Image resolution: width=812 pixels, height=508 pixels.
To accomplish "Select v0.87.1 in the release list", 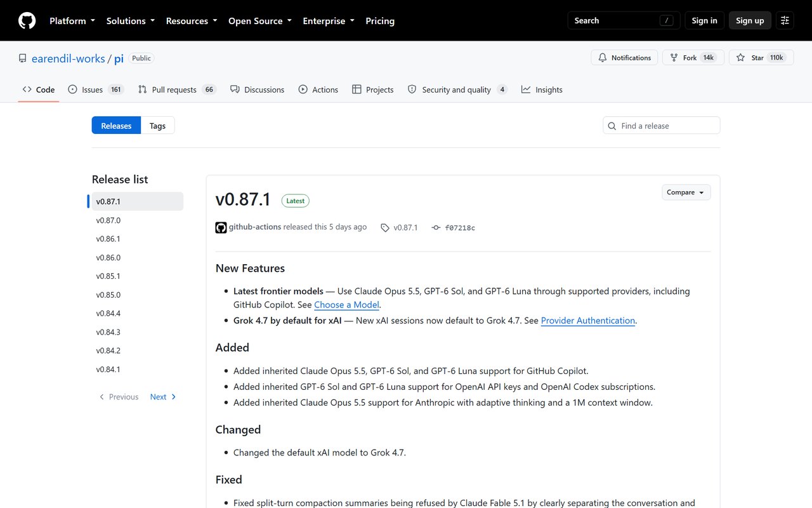I will pos(138,201).
